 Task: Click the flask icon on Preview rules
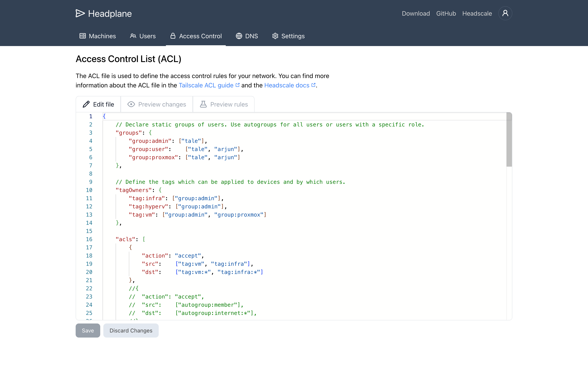203,104
